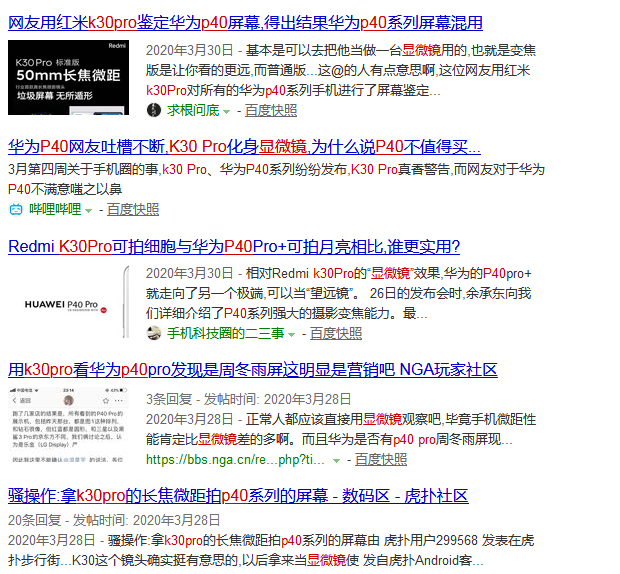620x574 pixels.
Task: View 百度快照 for the 哔哩哔哩 result
Action: pyautogui.click(x=133, y=210)
